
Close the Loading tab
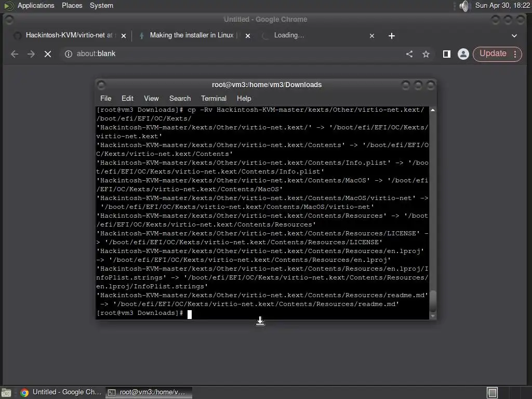(372, 36)
